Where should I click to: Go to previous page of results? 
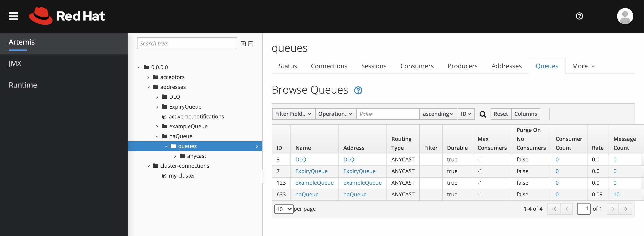(x=566, y=209)
